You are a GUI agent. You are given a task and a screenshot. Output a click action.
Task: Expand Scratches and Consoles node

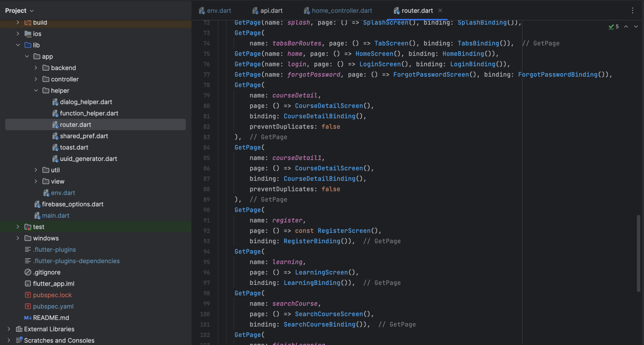click(9, 340)
